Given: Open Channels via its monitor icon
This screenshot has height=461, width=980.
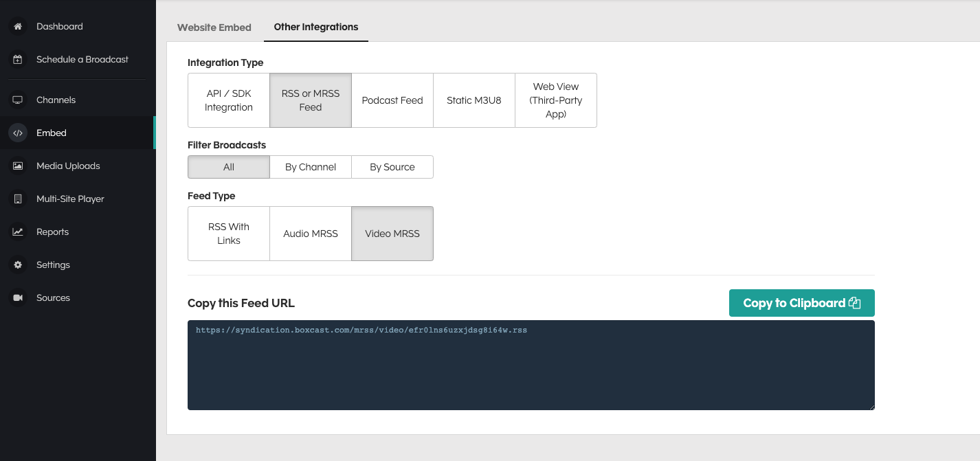Looking at the screenshot, I should tap(18, 100).
